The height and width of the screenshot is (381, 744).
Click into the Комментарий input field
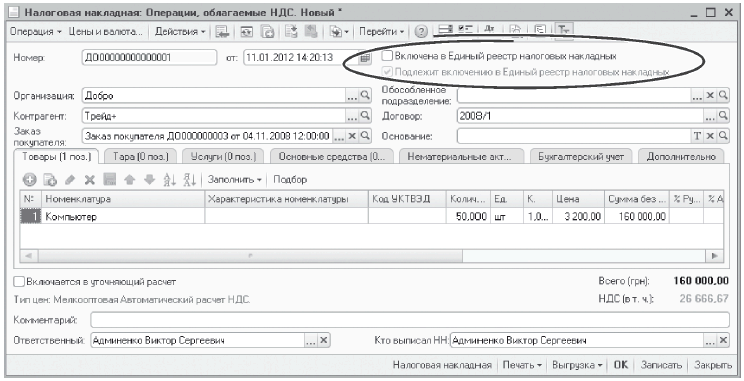[410, 320]
